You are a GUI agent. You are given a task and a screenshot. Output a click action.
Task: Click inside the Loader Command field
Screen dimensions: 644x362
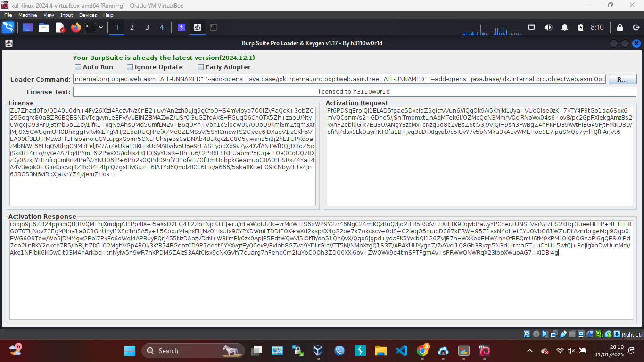point(339,79)
